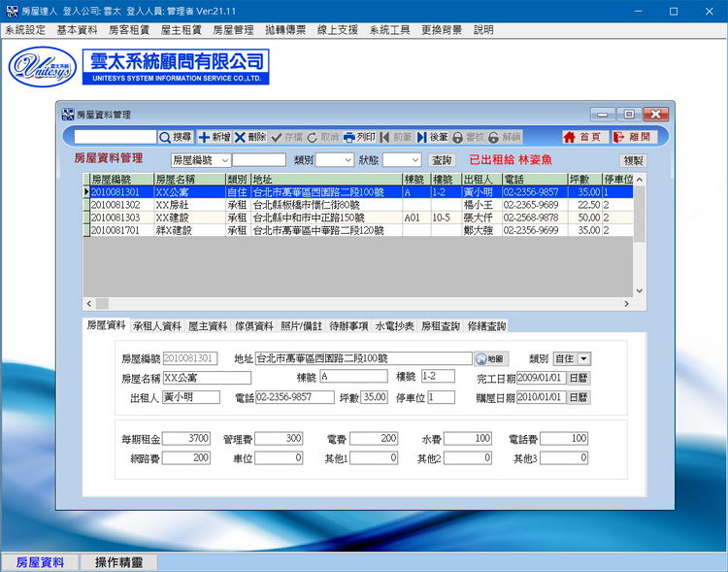Open the 狀態 filter dropdown
Viewport: 728px width, 572px height.
pos(414,160)
